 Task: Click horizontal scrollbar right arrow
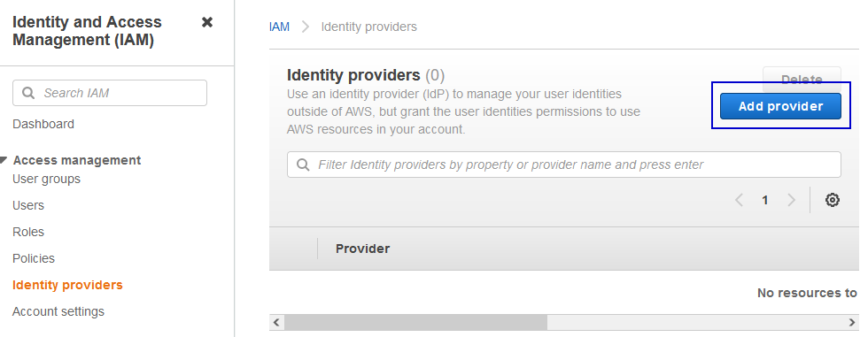tap(852, 322)
